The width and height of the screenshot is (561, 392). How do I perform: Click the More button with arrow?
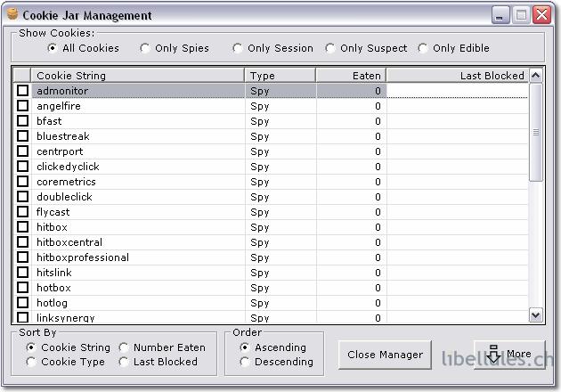(x=509, y=355)
